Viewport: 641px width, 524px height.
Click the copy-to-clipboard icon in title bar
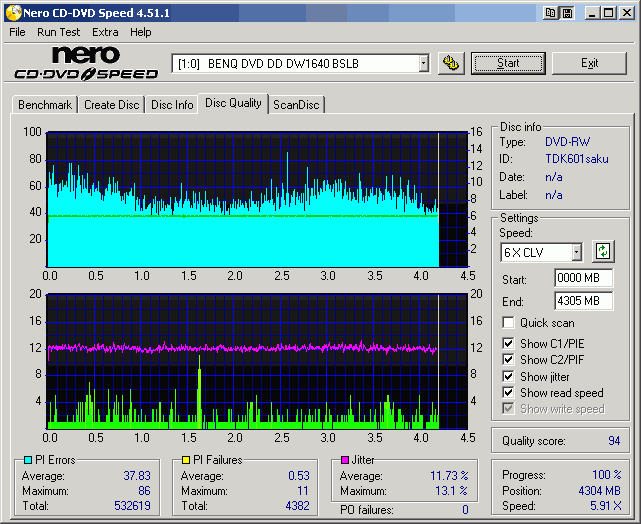pyautogui.click(x=552, y=12)
